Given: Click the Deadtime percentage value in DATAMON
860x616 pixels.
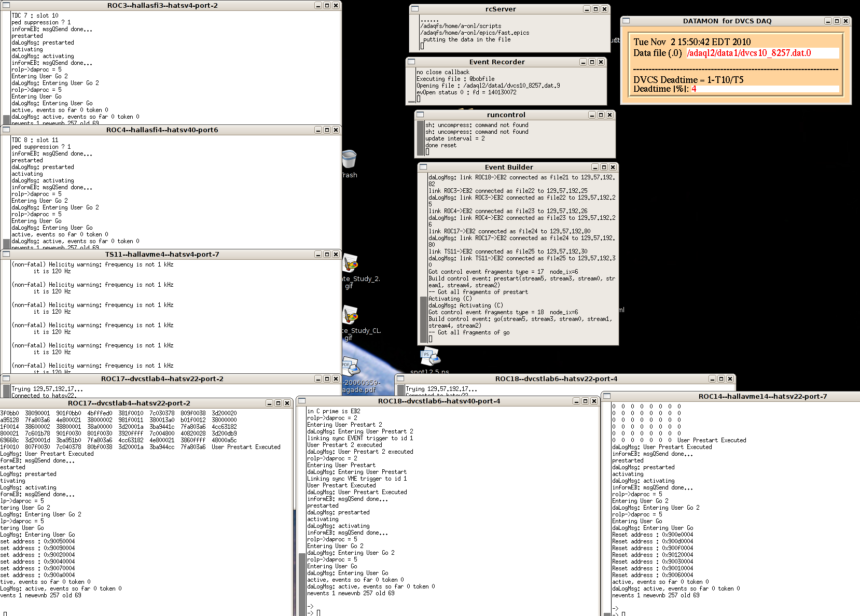Looking at the screenshot, I should point(693,89).
